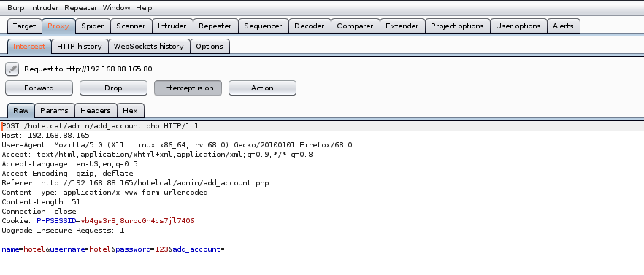Go to Project options tab
The height and width of the screenshot is (275, 644).
click(457, 26)
